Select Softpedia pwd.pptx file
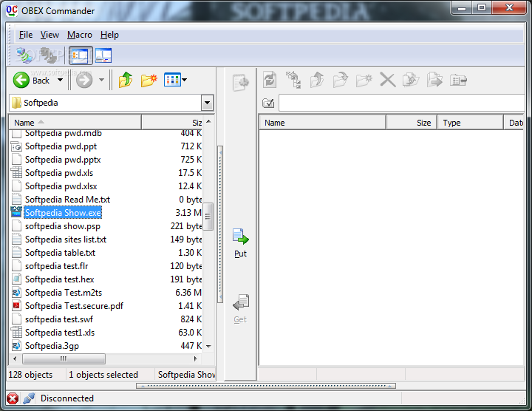532x411 pixels. point(63,160)
